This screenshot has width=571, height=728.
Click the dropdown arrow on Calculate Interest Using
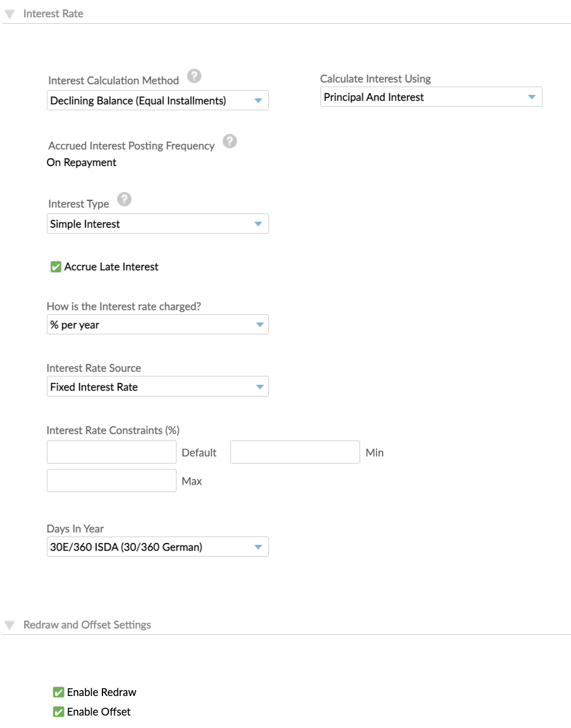[x=531, y=97]
